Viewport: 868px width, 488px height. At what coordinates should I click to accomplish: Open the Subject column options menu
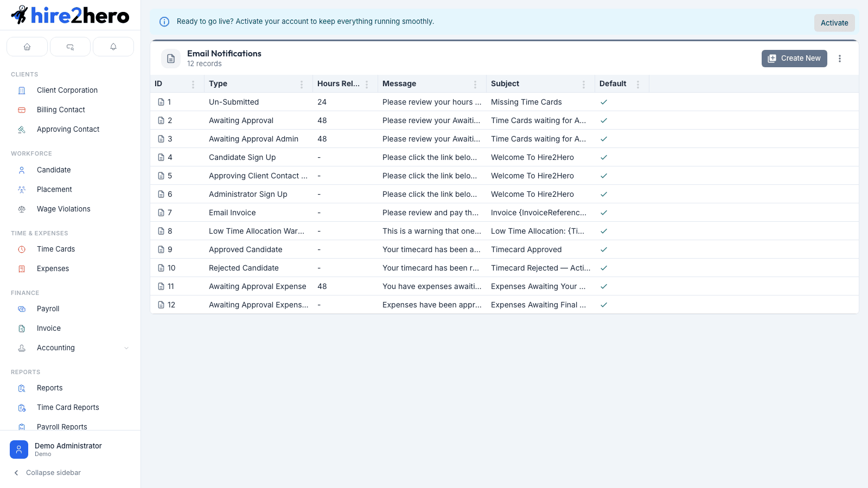[584, 84]
